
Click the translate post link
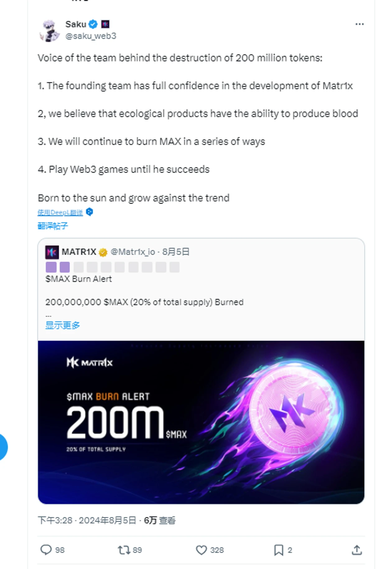(x=53, y=225)
